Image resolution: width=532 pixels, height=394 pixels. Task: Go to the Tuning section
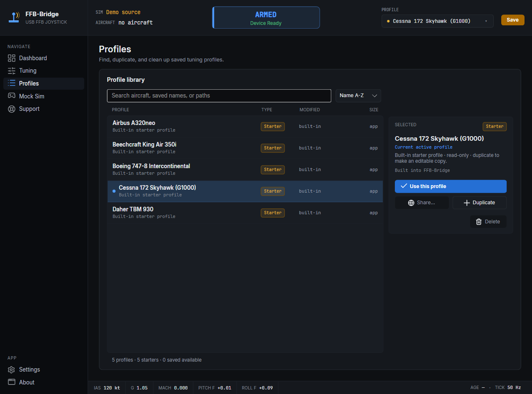44,71
